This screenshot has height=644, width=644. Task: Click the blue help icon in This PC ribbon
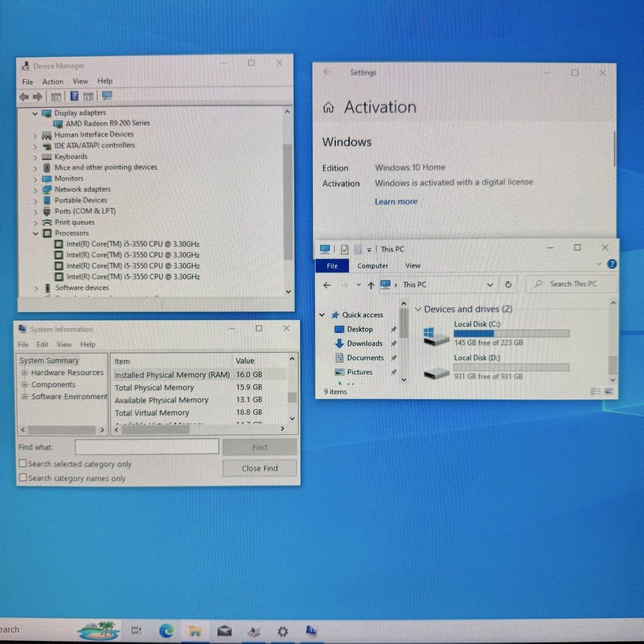pos(612,264)
